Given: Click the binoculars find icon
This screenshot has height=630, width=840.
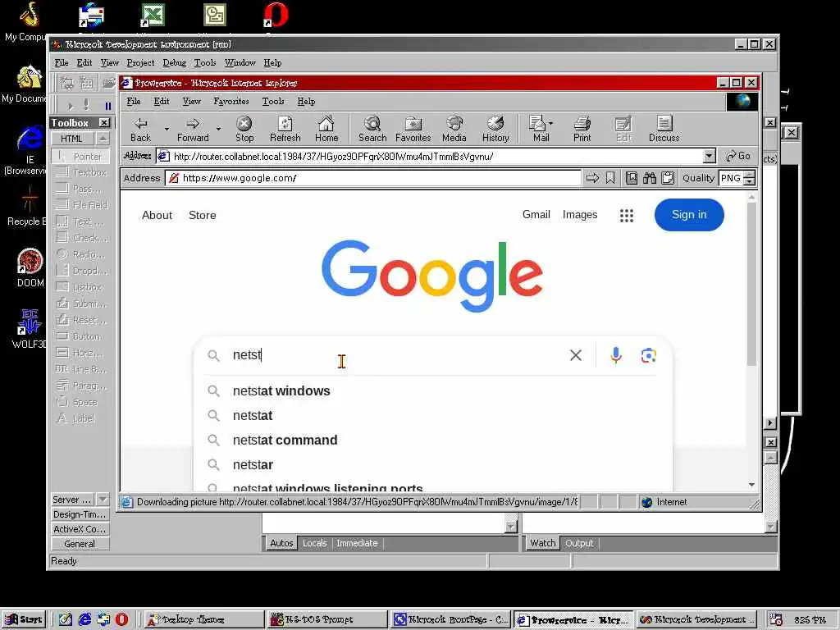Looking at the screenshot, I should [650, 178].
